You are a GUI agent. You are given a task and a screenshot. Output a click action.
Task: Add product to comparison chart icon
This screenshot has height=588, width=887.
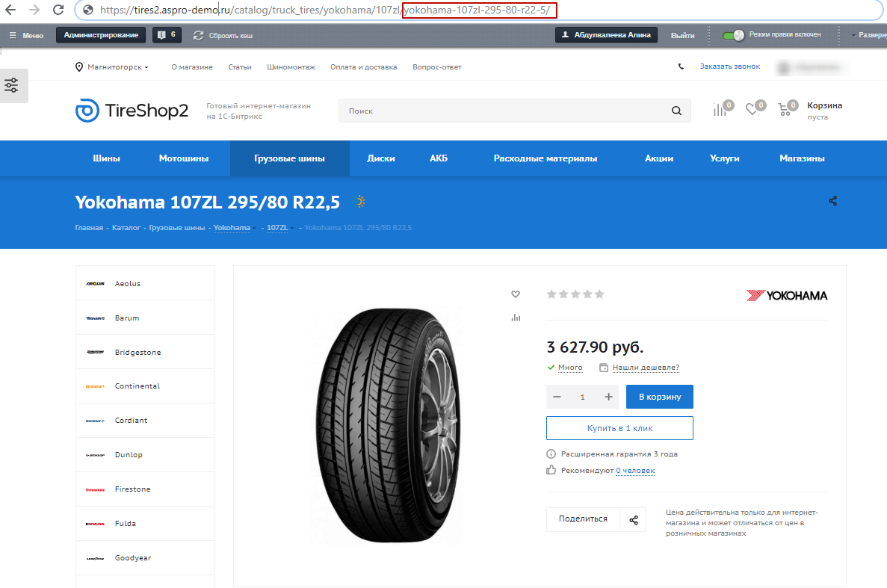point(516,318)
